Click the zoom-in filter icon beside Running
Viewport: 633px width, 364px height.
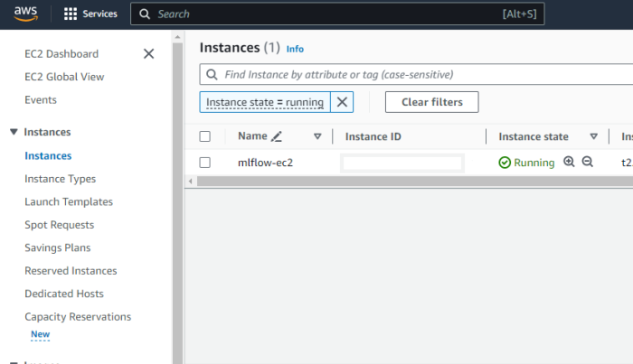pos(569,162)
